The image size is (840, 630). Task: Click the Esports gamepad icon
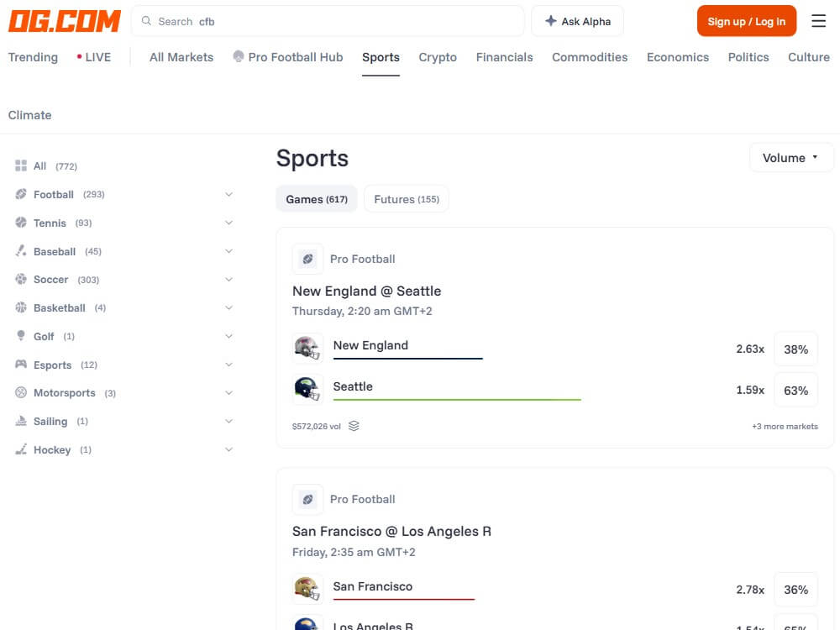click(x=21, y=365)
